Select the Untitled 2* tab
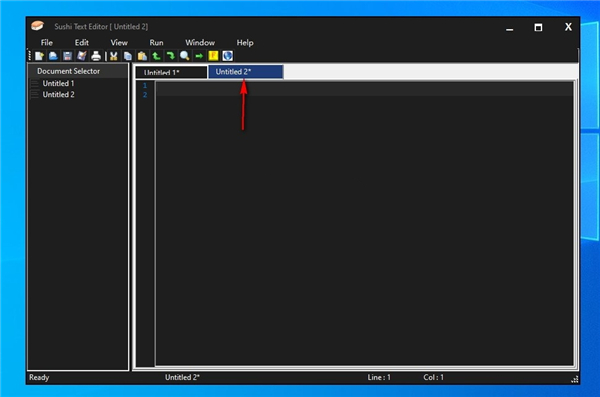The width and height of the screenshot is (600, 397). [x=246, y=72]
